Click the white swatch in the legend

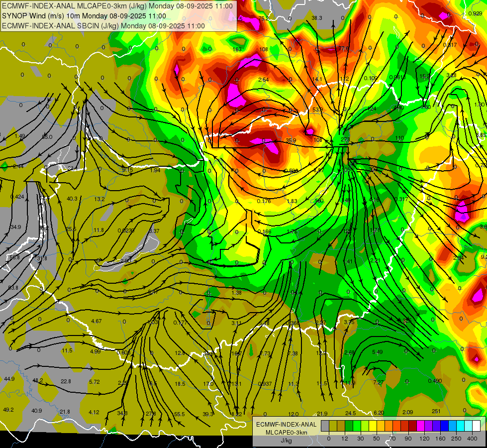[x=477, y=426]
